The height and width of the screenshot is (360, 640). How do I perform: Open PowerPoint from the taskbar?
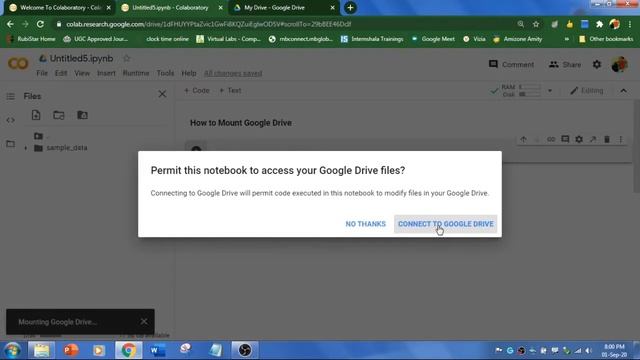71,350
